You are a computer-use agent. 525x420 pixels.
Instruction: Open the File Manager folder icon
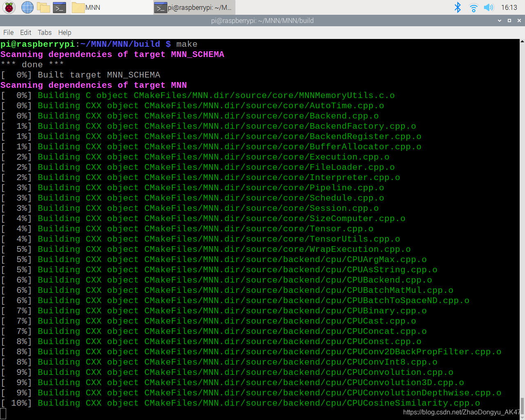pyautogui.click(x=43, y=7)
